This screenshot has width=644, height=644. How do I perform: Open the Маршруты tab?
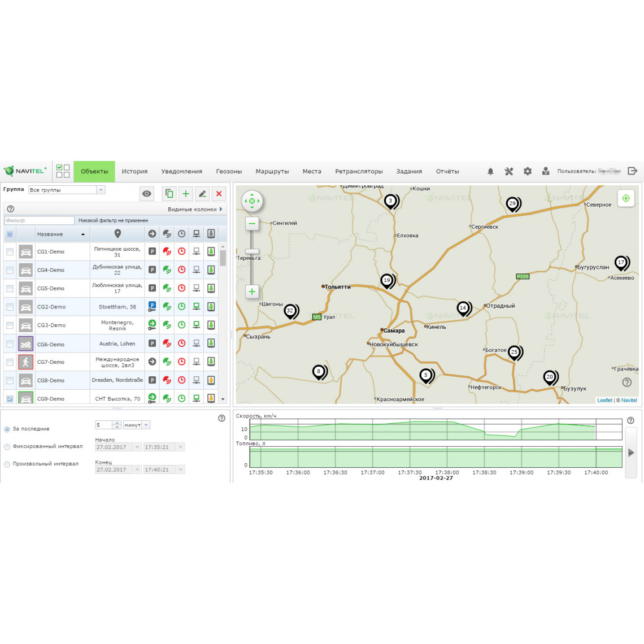tap(272, 171)
